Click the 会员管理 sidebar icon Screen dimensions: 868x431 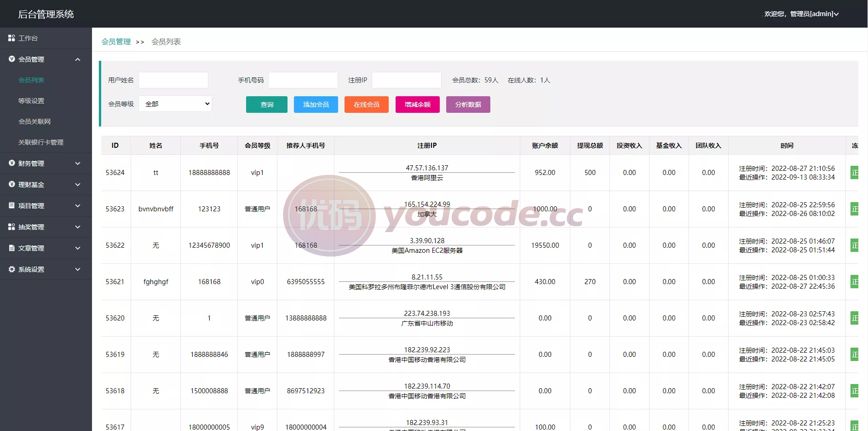[x=11, y=59]
